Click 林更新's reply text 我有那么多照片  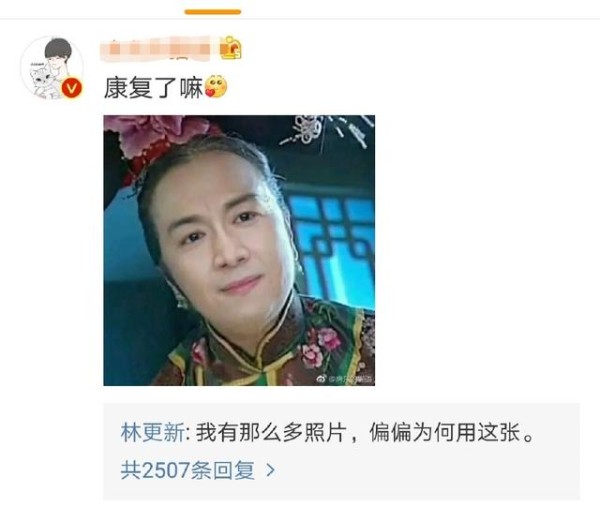(x=271, y=433)
